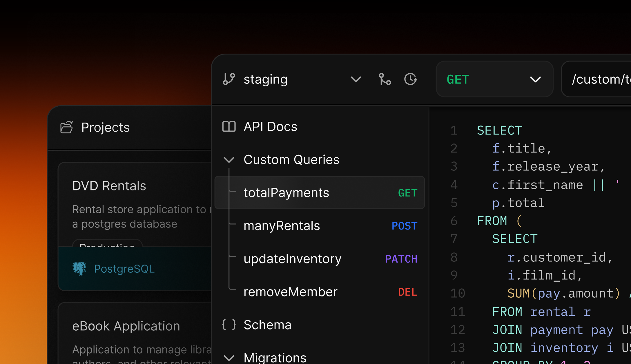Open the API Docs menu item

[x=270, y=127]
